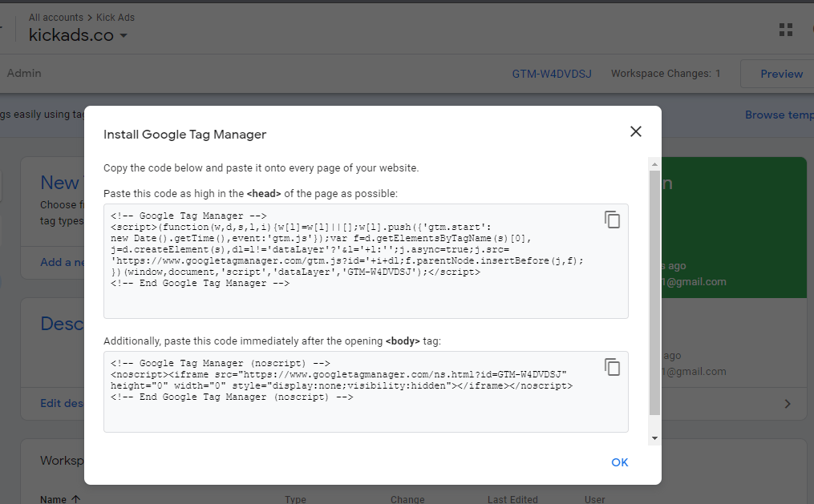
Task: Close the Install Google Tag Manager dialog
Action: pyautogui.click(x=635, y=131)
